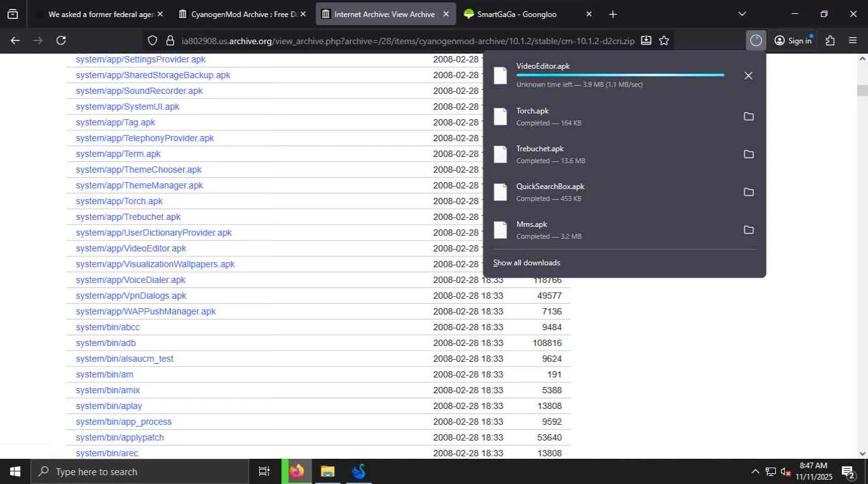Show Torch.apk in its folder
Image resolution: width=868 pixels, height=484 pixels.
click(748, 117)
